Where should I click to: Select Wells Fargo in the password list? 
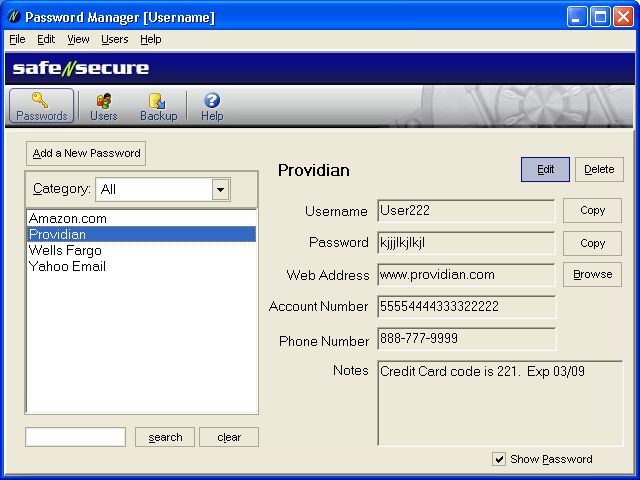(67, 250)
